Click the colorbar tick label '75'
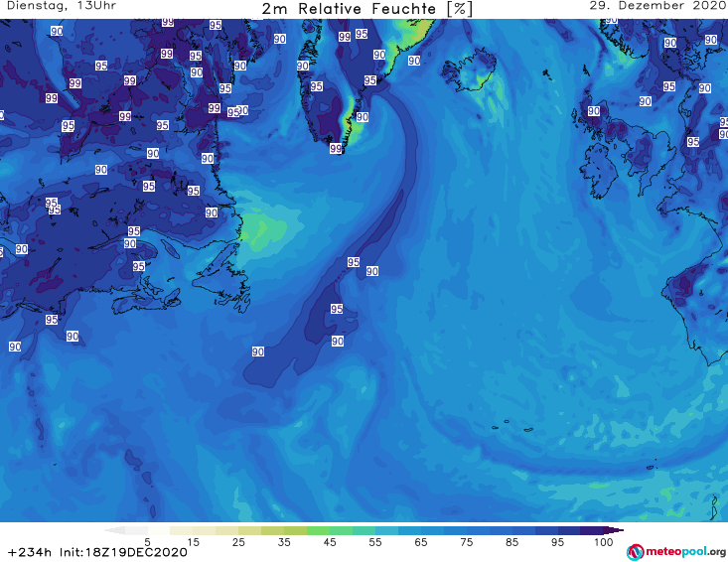 (x=466, y=542)
